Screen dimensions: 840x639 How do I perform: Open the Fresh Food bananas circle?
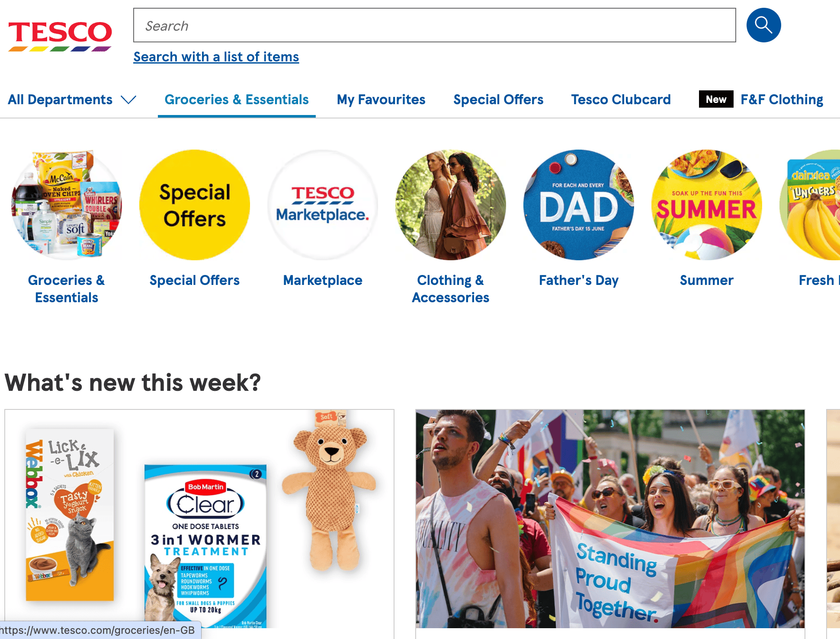coord(810,205)
